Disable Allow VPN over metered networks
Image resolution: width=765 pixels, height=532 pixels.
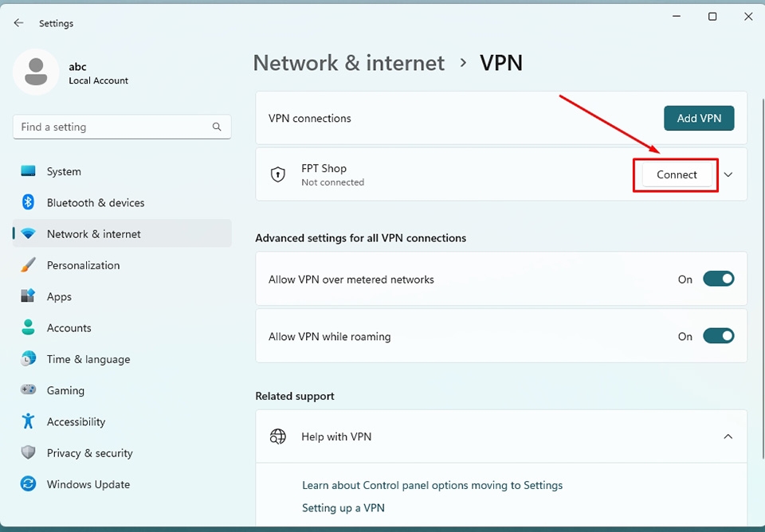click(x=718, y=279)
